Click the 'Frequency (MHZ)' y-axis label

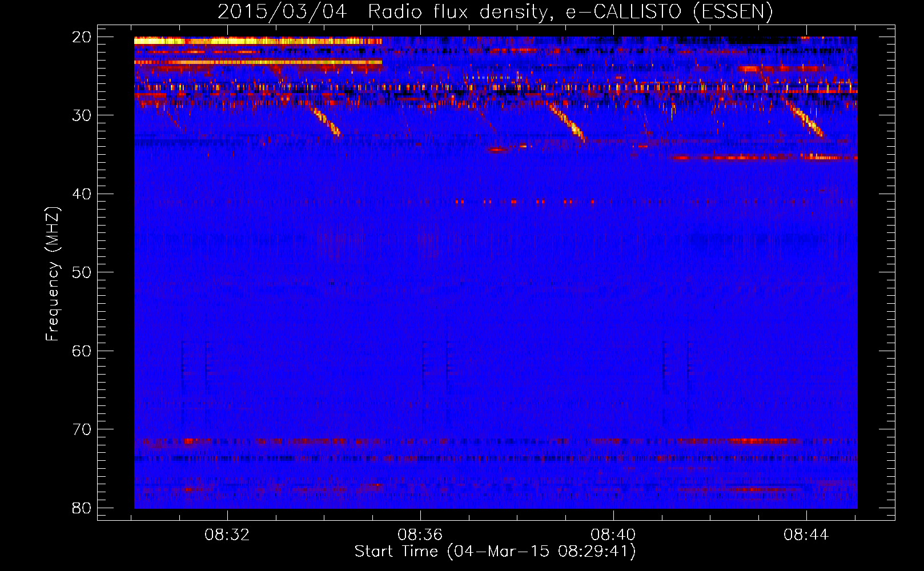click(53, 274)
